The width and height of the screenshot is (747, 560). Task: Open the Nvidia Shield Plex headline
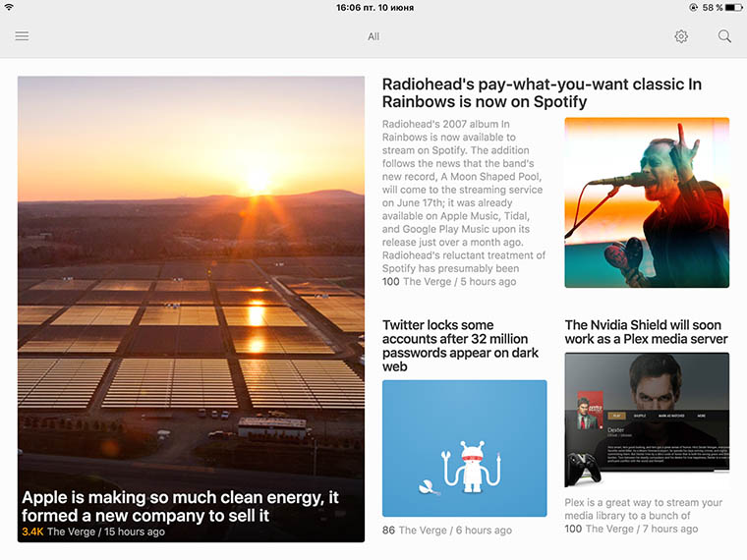[646, 332]
